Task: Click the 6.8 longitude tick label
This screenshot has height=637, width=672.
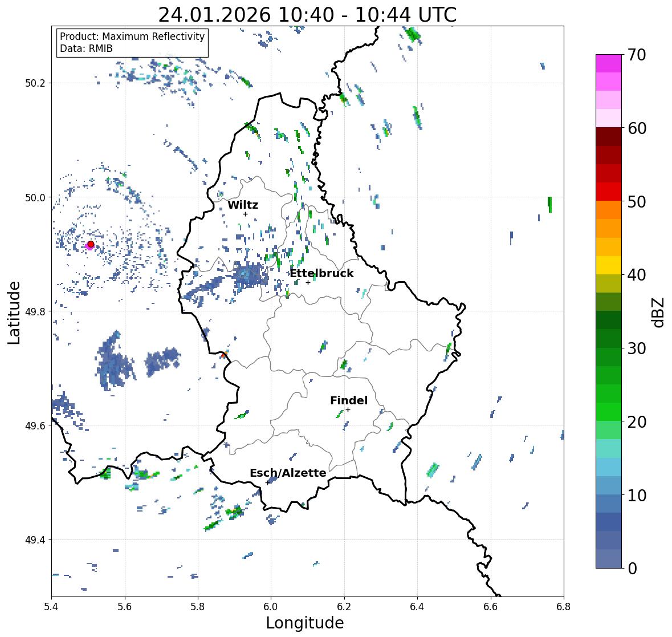Action: [564, 607]
